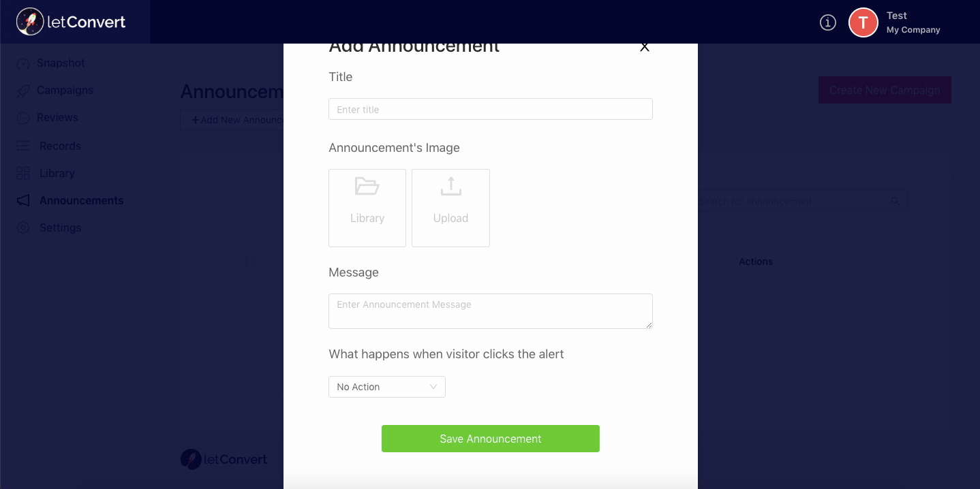The image size is (980, 489).
Task: Open the Records menu item
Action: tap(60, 146)
